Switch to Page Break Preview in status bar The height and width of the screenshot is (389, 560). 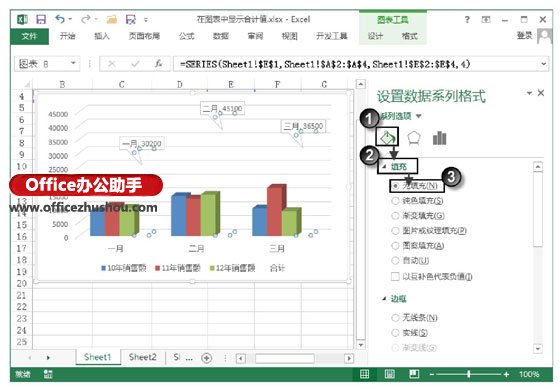coord(414,374)
